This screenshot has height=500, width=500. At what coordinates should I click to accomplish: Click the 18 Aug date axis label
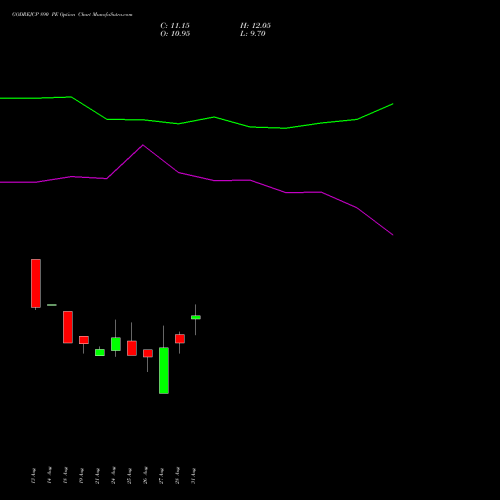[65, 475]
